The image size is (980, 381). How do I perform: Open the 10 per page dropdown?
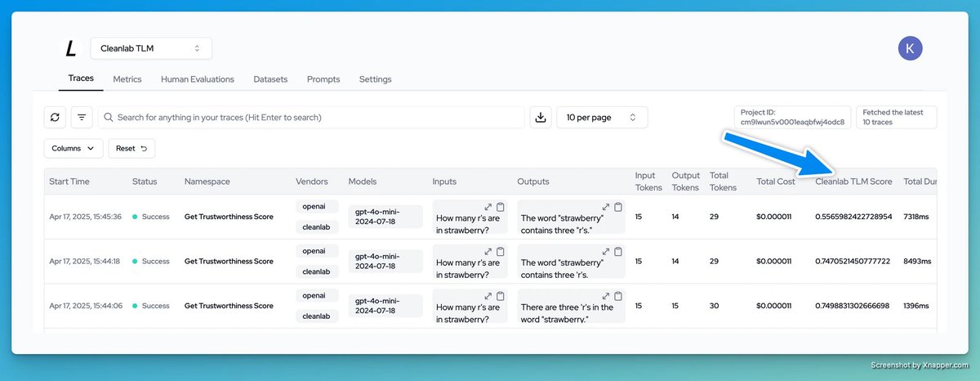(602, 117)
